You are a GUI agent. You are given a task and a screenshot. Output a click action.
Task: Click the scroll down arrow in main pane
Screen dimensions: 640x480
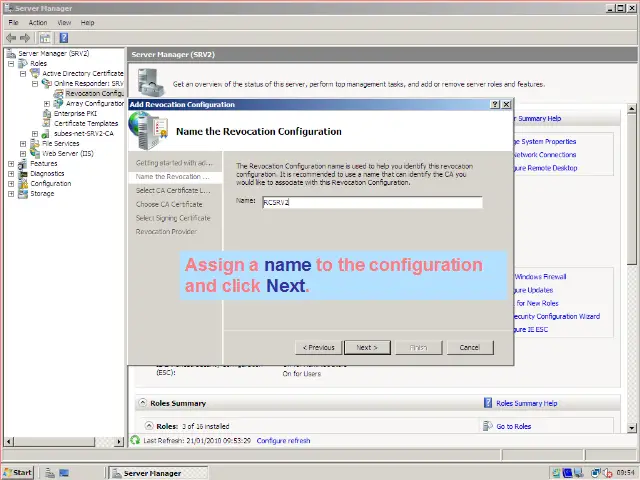(x=631, y=428)
